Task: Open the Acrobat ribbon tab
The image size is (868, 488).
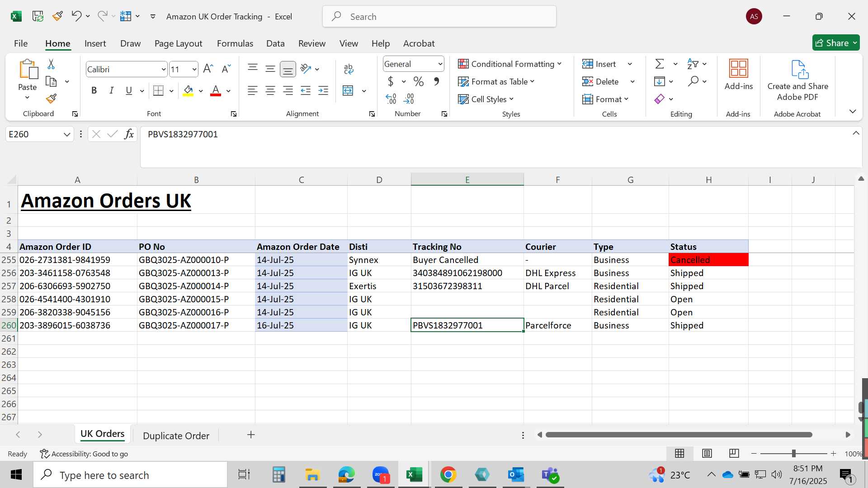Action: (419, 43)
